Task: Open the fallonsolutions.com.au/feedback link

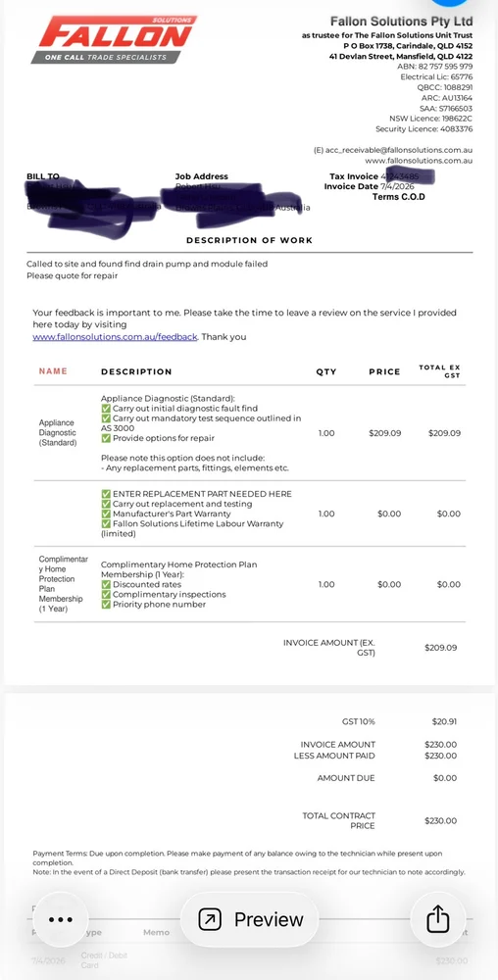Action: [115, 337]
